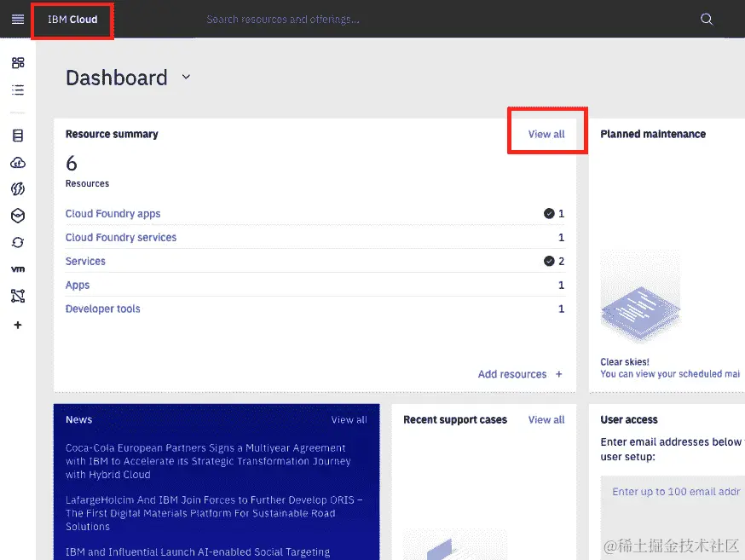Click the IBM Cloud home logo
745x560 pixels.
click(x=72, y=20)
